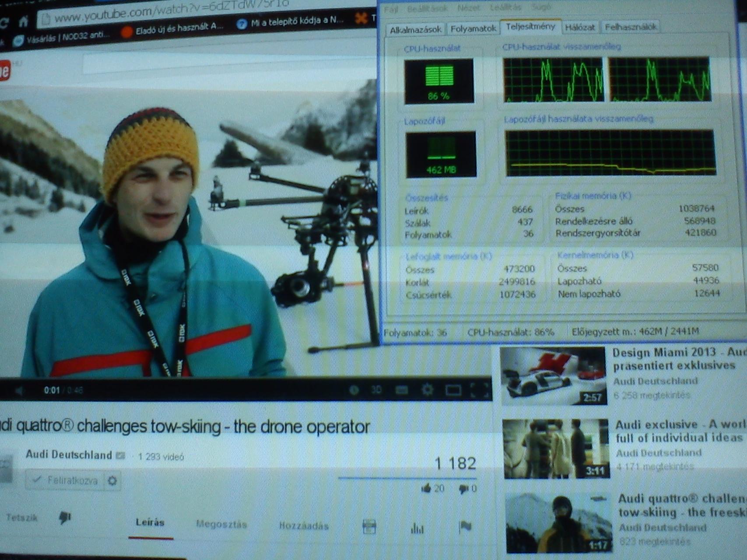Click the Tetszik like button

[x=21, y=518]
